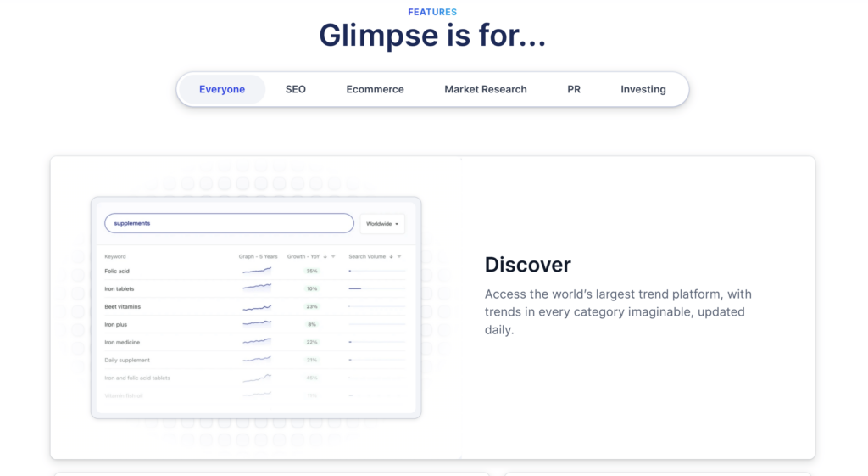
Task: Switch to the Investing tab
Action: [x=643, y=89]
